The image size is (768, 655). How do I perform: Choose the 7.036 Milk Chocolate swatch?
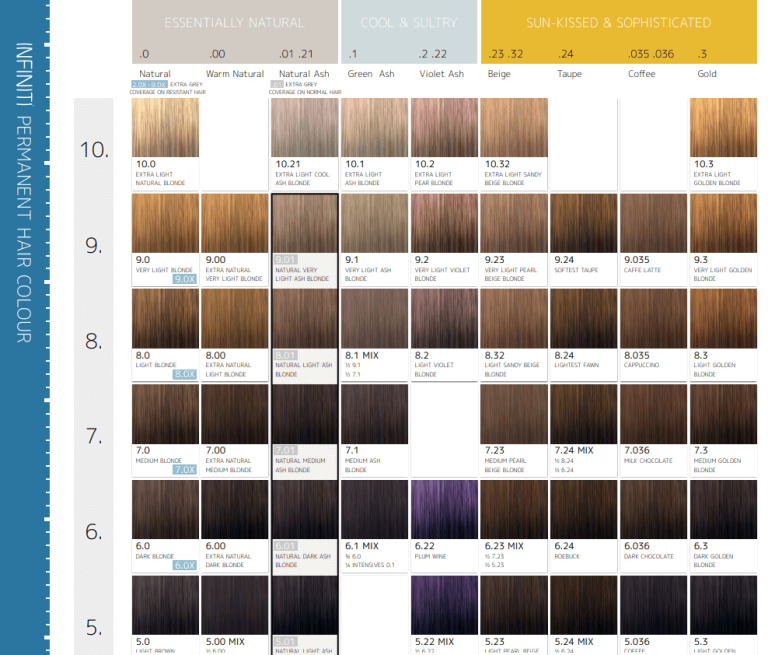tap(653, 414)
